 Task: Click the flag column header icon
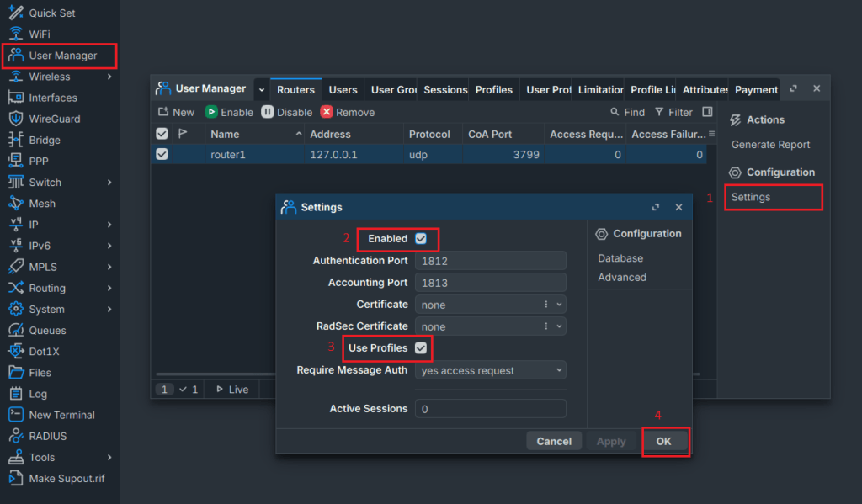183,134
